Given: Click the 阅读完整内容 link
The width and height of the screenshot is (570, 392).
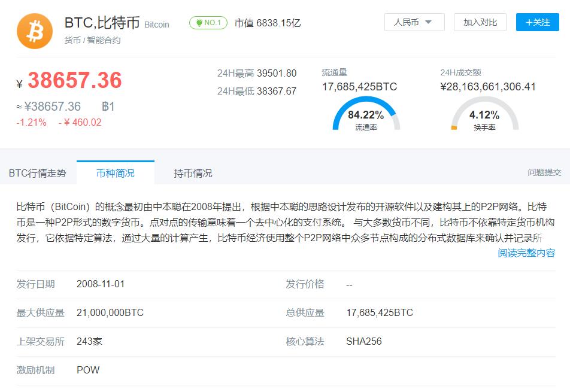Looking at the screenshot, I should pyautogui.click(x=526, y=253).
